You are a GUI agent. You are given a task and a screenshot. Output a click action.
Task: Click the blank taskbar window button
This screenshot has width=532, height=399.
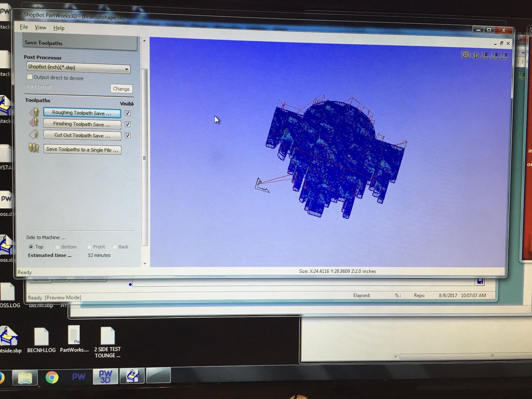[159, 375]
